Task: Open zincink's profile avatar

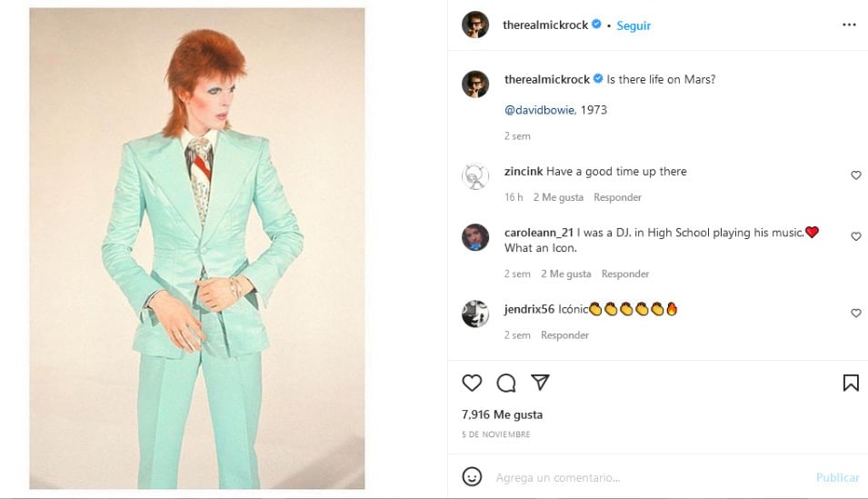Action: click(x=475, y=176)
